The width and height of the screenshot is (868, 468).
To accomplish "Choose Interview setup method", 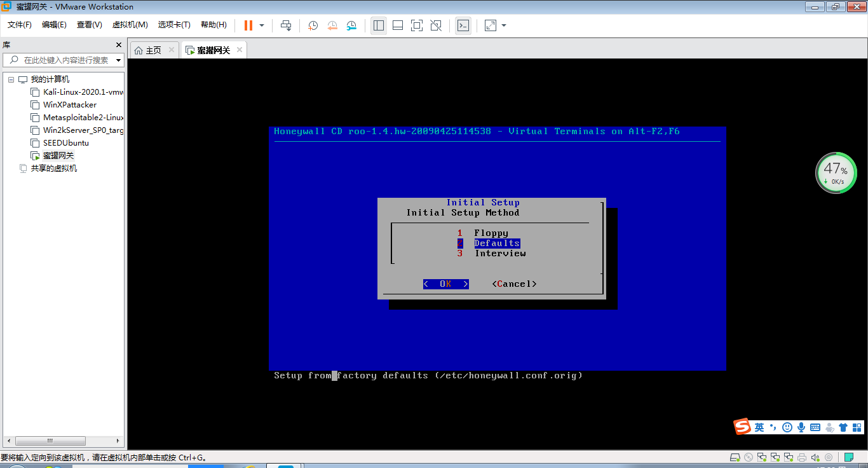I will (491, 254).
